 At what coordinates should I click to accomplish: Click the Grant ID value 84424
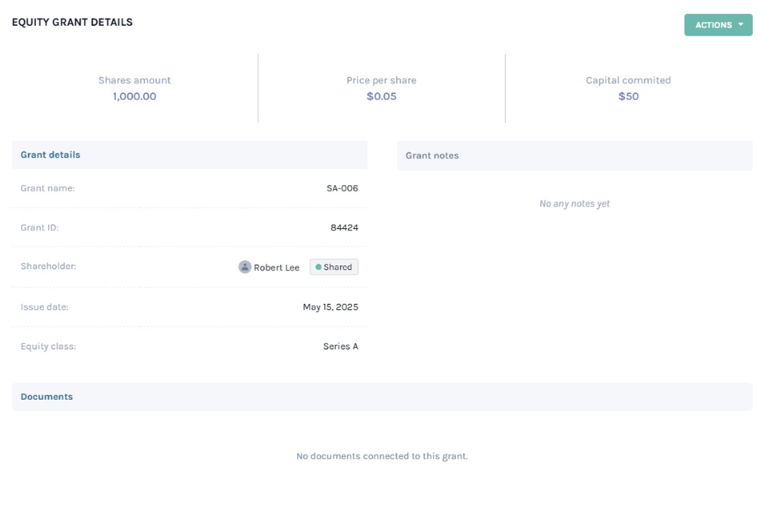click(344, 227)
